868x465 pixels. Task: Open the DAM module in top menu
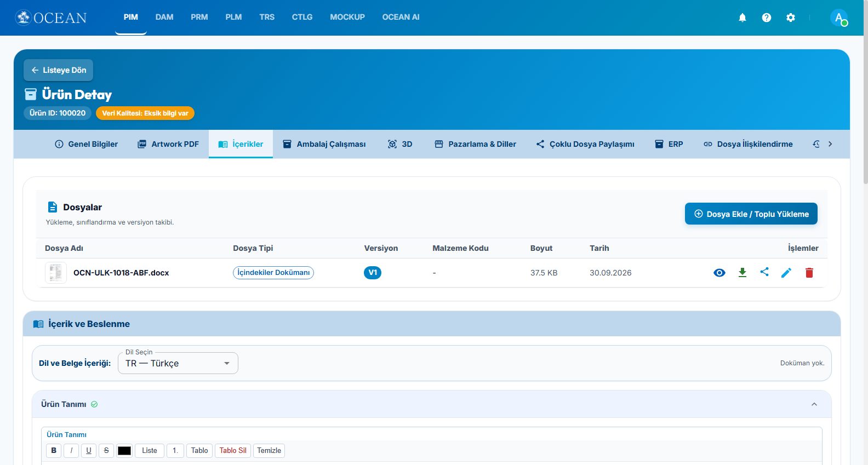pos(164,18)
